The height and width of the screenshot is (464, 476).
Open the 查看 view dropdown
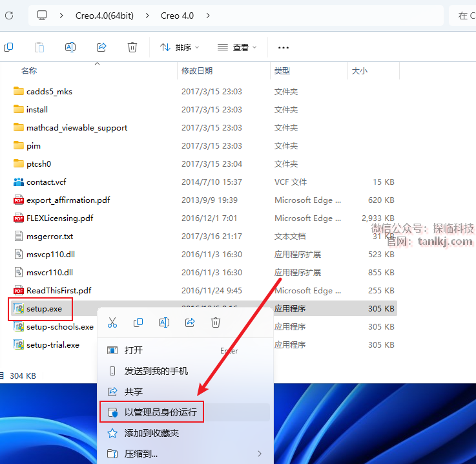point(237,47)
